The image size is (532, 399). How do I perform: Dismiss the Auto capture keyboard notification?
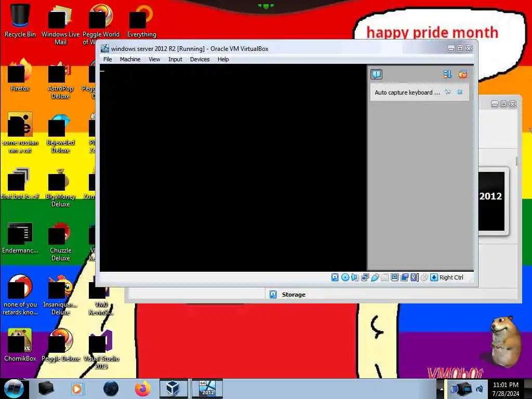point(460,92)
